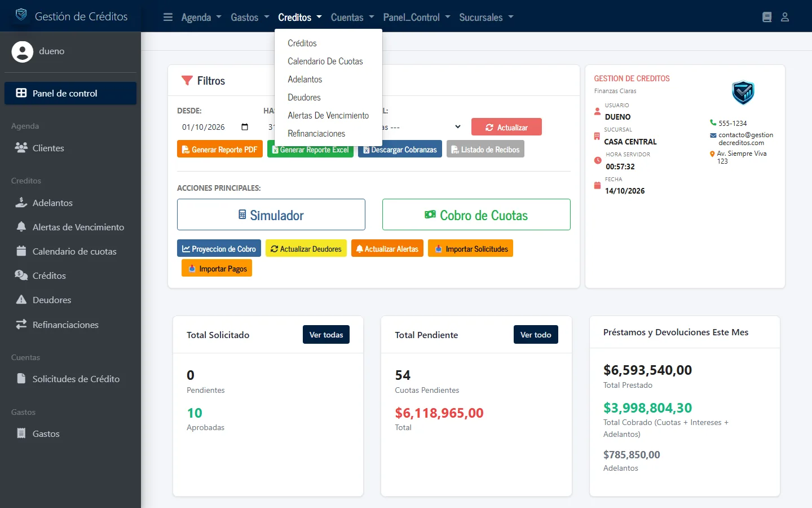Choose Calendario De Cuotas menu entry
The width and height of the screenshot is (812, 508).
coord(328,61)
